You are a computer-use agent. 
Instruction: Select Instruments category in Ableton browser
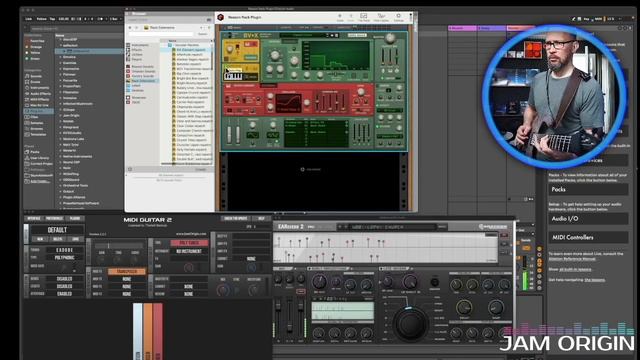click(x=40, y=88)
